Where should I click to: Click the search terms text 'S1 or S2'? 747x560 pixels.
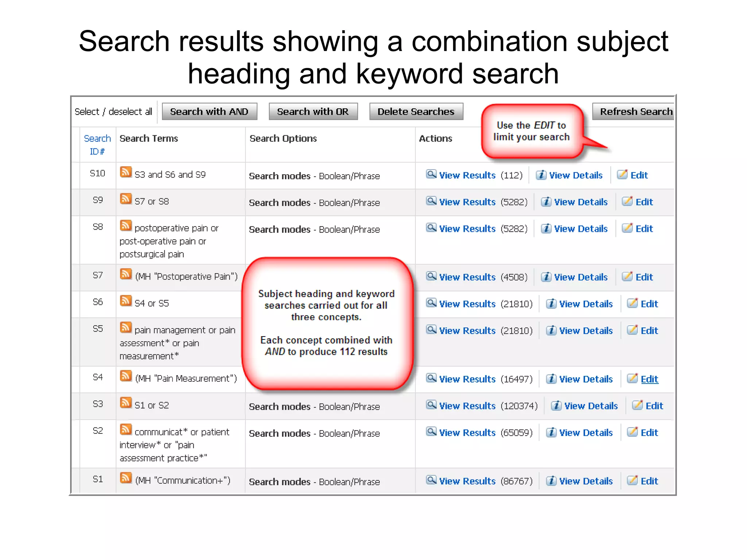click(152, 405)
